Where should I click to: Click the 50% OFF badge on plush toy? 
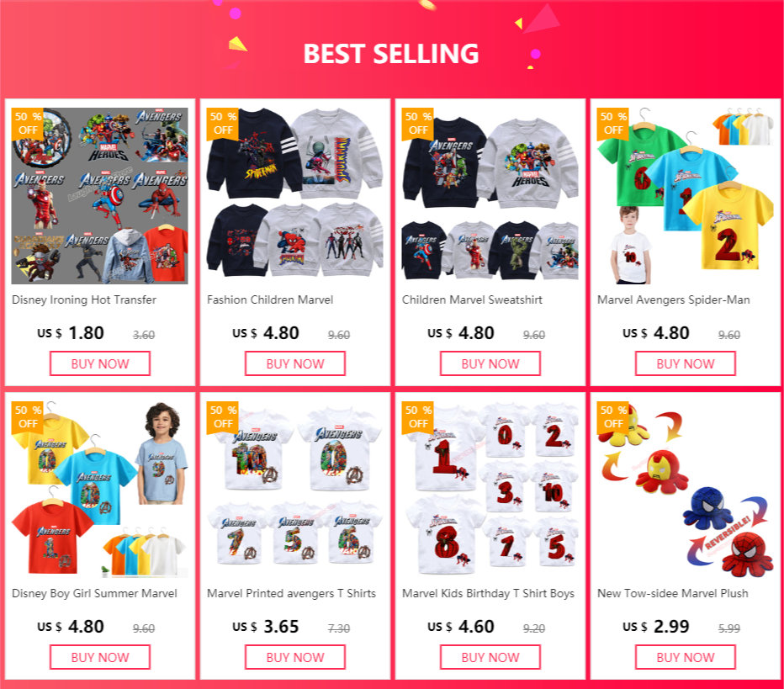click(x=613, y=417)
